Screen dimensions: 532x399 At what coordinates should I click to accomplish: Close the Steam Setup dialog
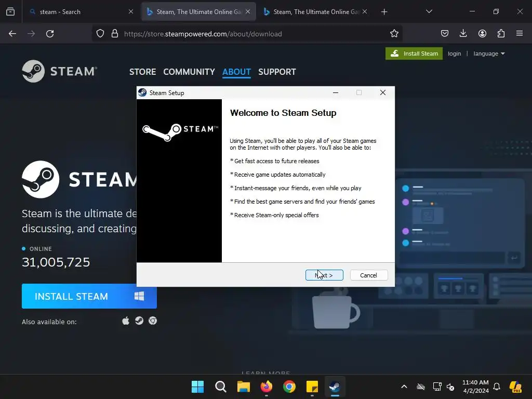pos(383,92)
